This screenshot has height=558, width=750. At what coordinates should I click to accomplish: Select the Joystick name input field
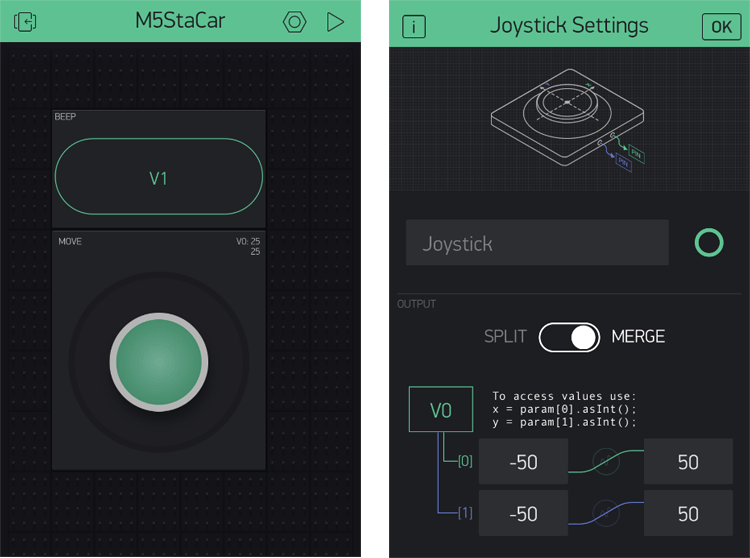pyautogui.click(x=537, y=242)
